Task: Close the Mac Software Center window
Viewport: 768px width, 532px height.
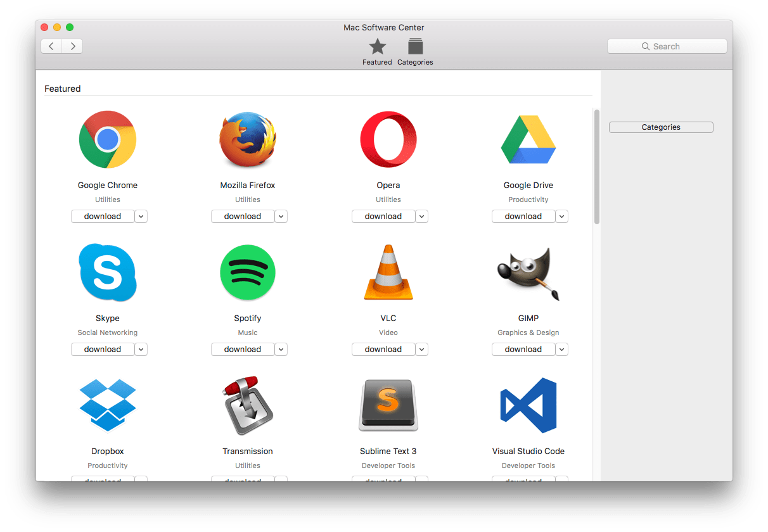Action: click(44, 27)
